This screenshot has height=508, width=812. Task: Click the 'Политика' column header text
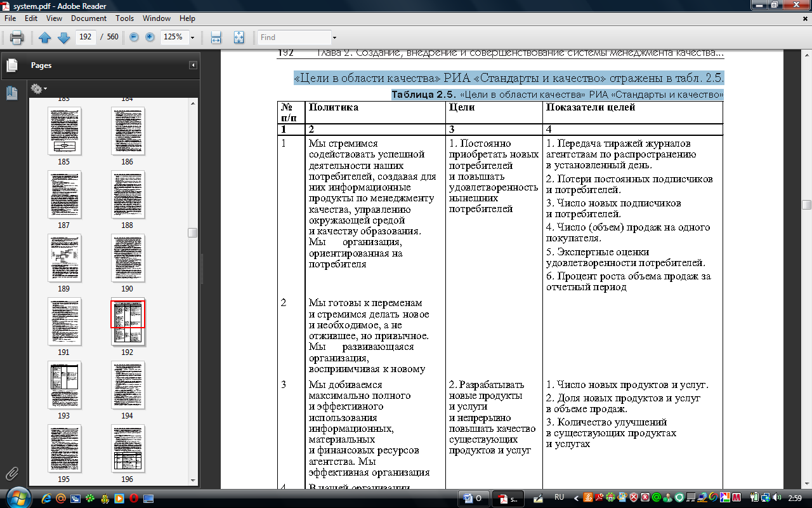click(x=334, y=107)
